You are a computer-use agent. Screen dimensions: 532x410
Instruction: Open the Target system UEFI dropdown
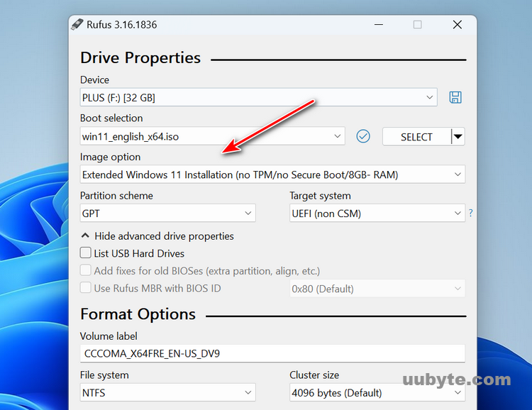pos(377,213)
